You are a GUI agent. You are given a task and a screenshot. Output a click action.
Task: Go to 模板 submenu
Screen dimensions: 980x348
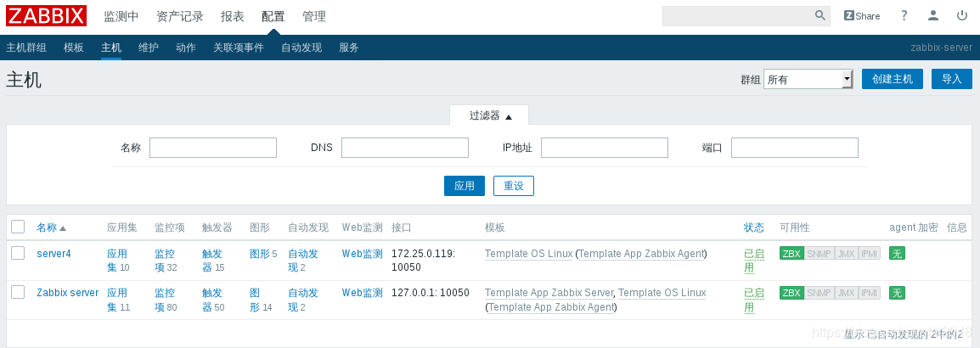pos(74,48)
